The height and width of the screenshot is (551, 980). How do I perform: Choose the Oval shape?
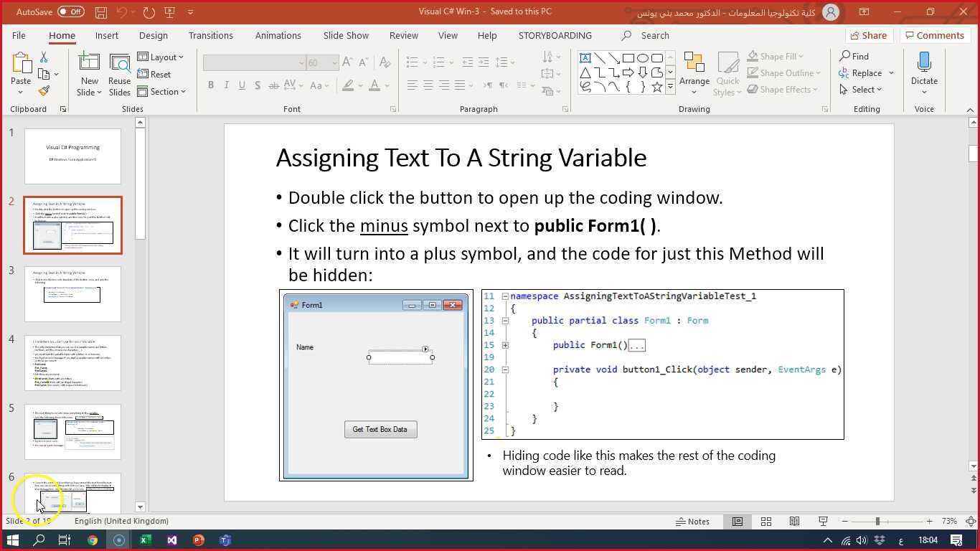pos(643,58)
